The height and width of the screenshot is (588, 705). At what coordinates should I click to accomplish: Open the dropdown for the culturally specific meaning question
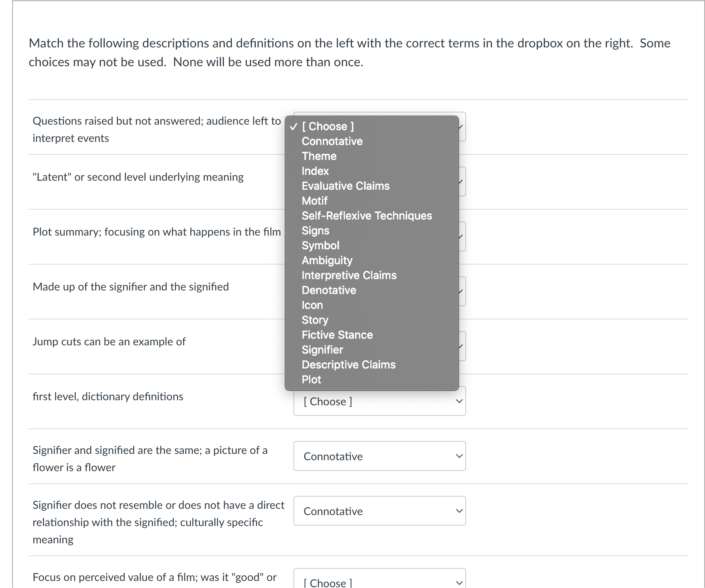379,511
